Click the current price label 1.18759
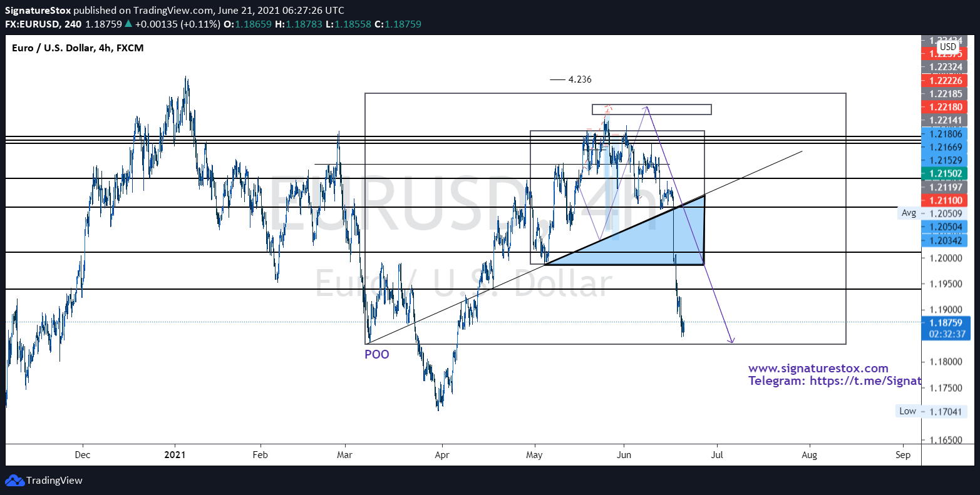The image size is (980, 495). pyautogui.click(x=946, y=323)
